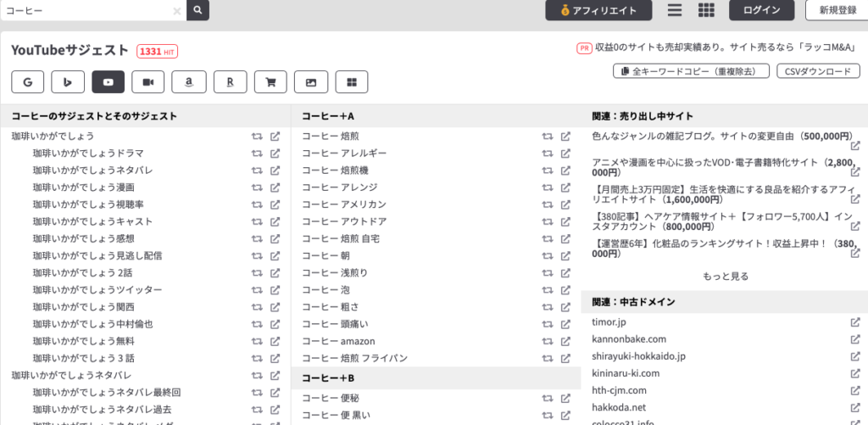Screen dimensions: 868x425
Task: Click keyword コーヒー 浅煎り
Action: pyautogui.click(x=336, y=273)
